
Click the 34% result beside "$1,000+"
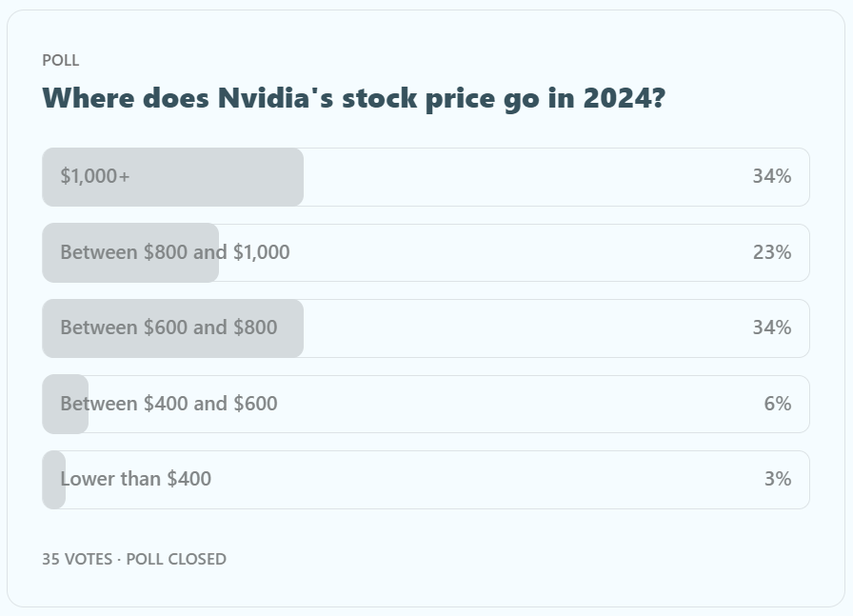[771, 176]
